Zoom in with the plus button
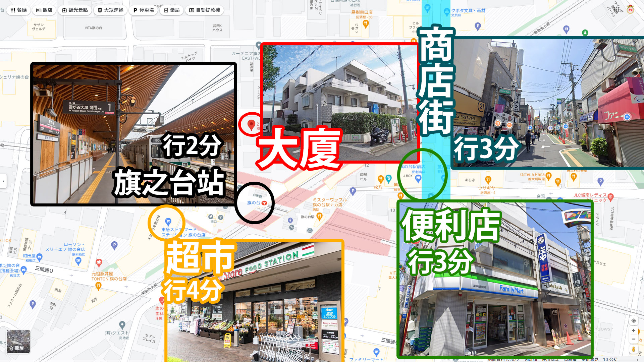Screen dimensions: 644x362 tap(634, 330)
